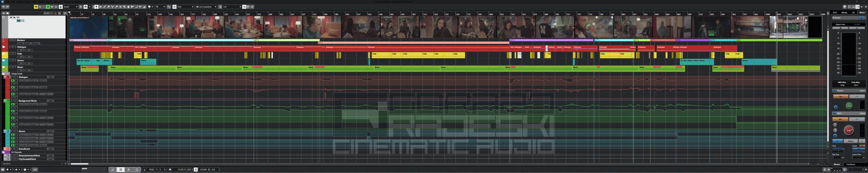This screenshot has width=868, height=173.
Task: Open the Edit menu
Action: 13,2
